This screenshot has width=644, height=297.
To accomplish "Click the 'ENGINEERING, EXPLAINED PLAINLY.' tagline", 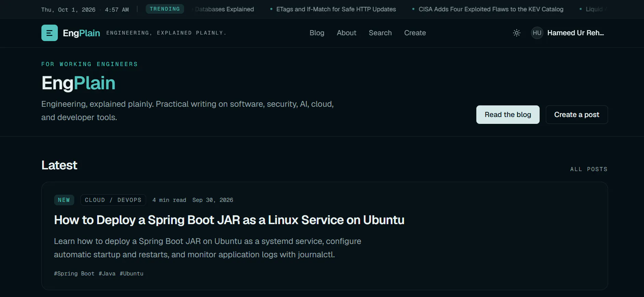I will 166,33.
